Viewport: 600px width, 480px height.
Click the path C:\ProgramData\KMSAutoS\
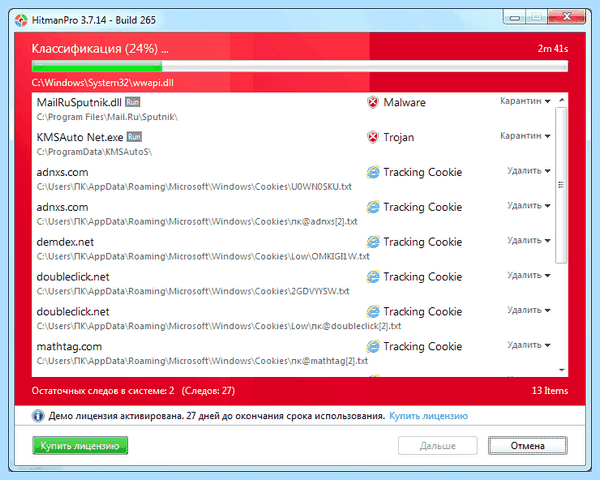94,152
